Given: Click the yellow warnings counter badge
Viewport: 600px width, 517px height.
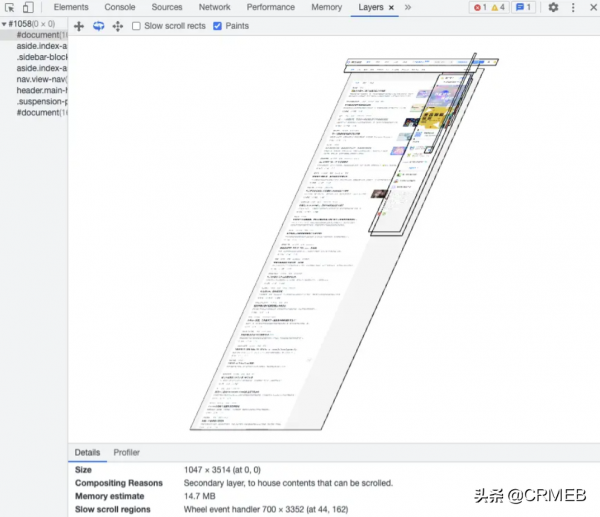Looking at the screenshot, I should click(x=500, y=8).
